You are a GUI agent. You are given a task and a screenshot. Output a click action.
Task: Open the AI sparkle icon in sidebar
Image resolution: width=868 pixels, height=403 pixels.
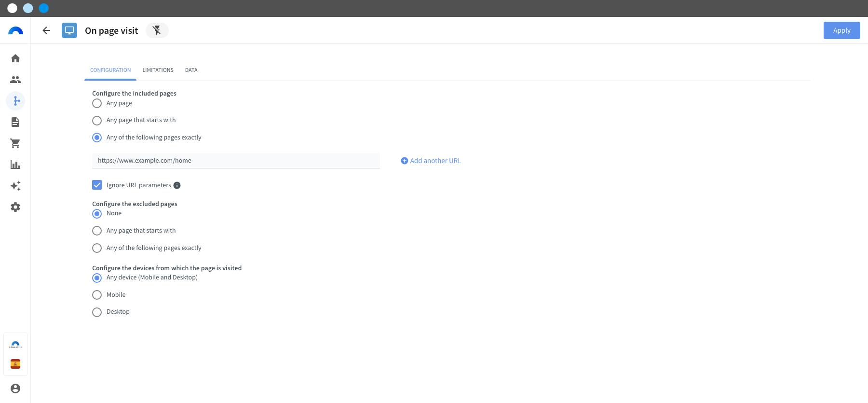[15, 186]
